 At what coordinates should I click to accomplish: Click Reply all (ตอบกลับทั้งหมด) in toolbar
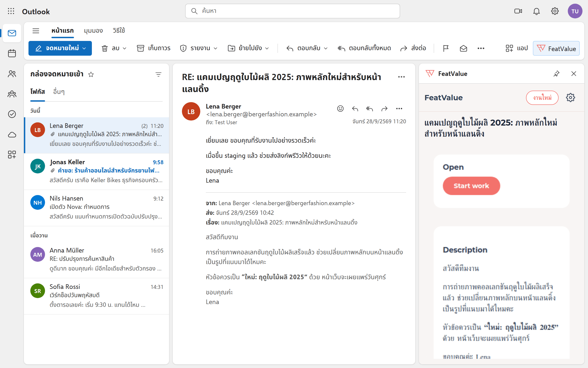364,48
